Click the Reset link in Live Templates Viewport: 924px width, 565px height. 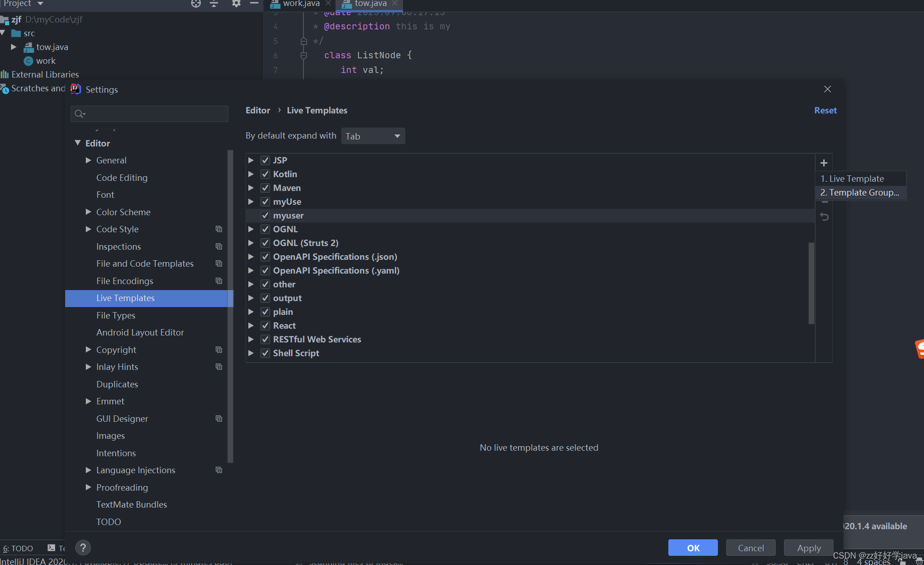(x=825, y=110)
